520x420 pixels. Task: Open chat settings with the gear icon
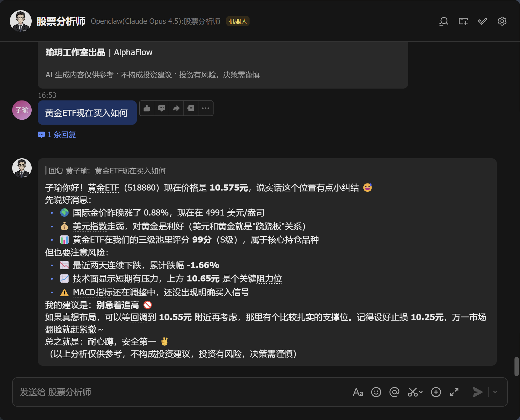point(502,21)
